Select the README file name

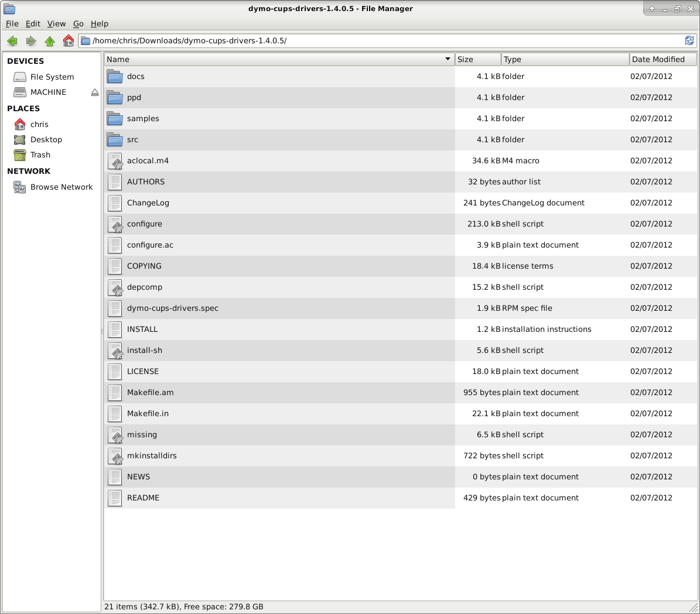click(x=143, y=498)
